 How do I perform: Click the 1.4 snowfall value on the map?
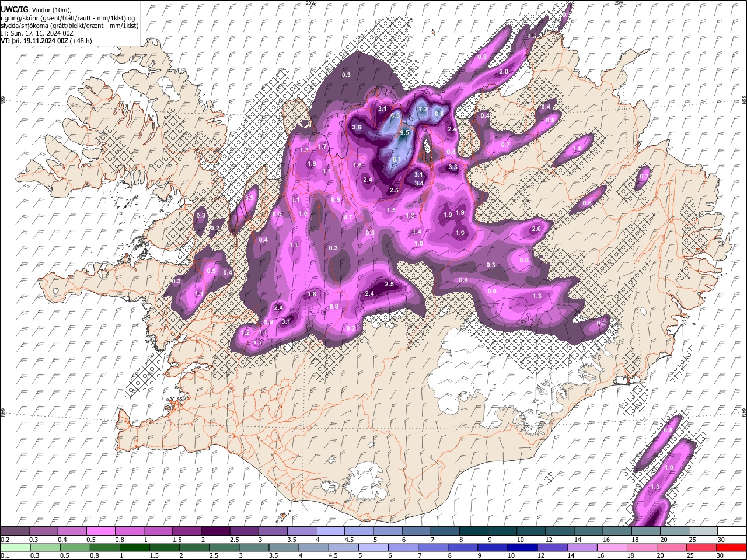tap(417, 232)
